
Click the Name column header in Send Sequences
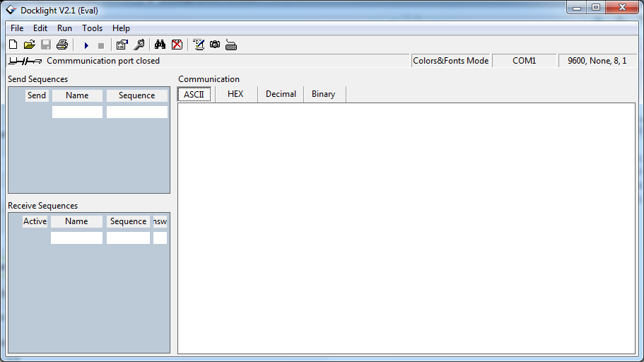point(77,95)
